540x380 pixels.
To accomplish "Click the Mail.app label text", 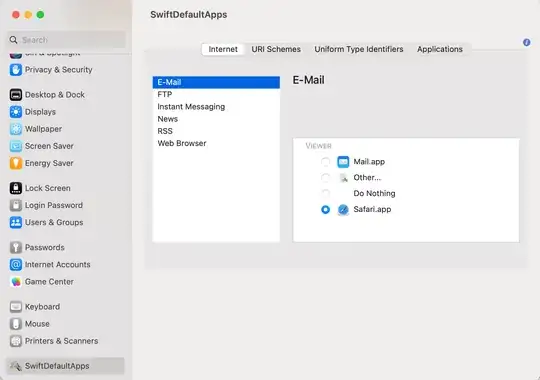I will tap(369, 162).
